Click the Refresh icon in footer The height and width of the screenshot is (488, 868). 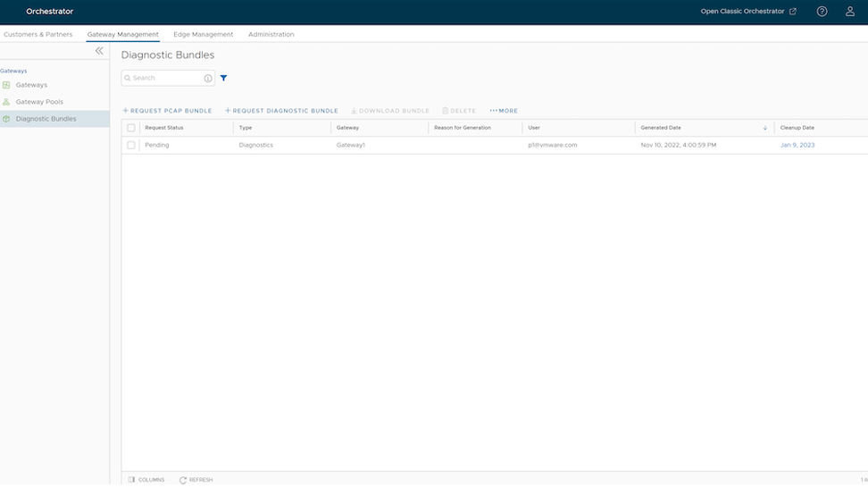(183, 480)
